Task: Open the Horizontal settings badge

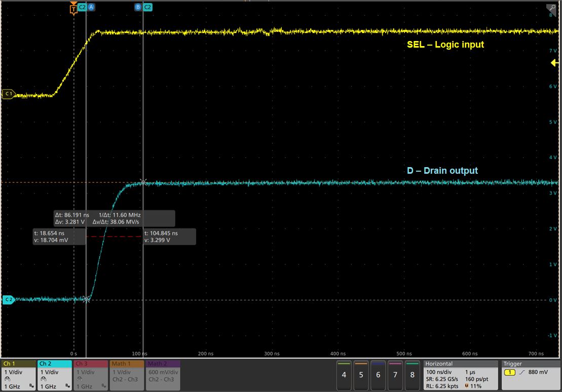Action: tap(461, 375)
